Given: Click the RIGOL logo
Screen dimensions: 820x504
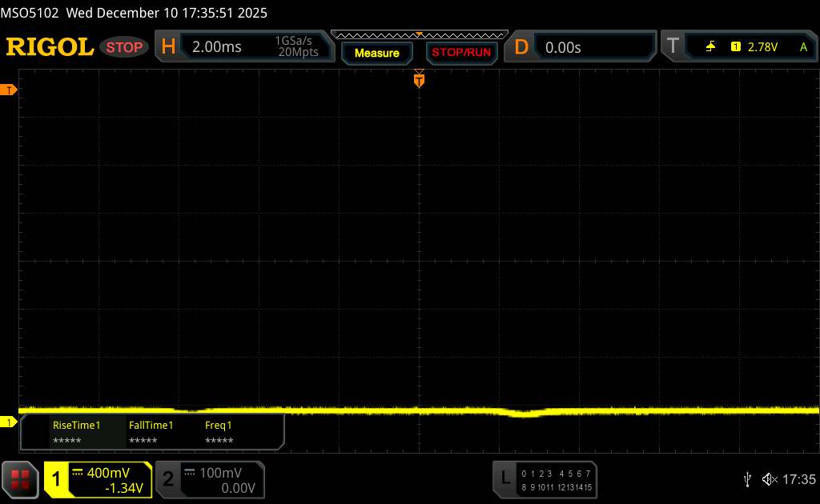Looking at the screenshot, I should pyautogui.click(x=50, y=47).
